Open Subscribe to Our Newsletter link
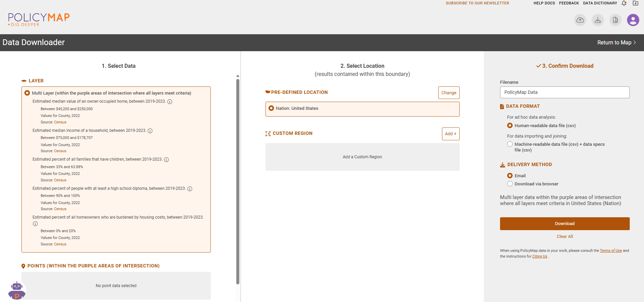 point(477,3)
